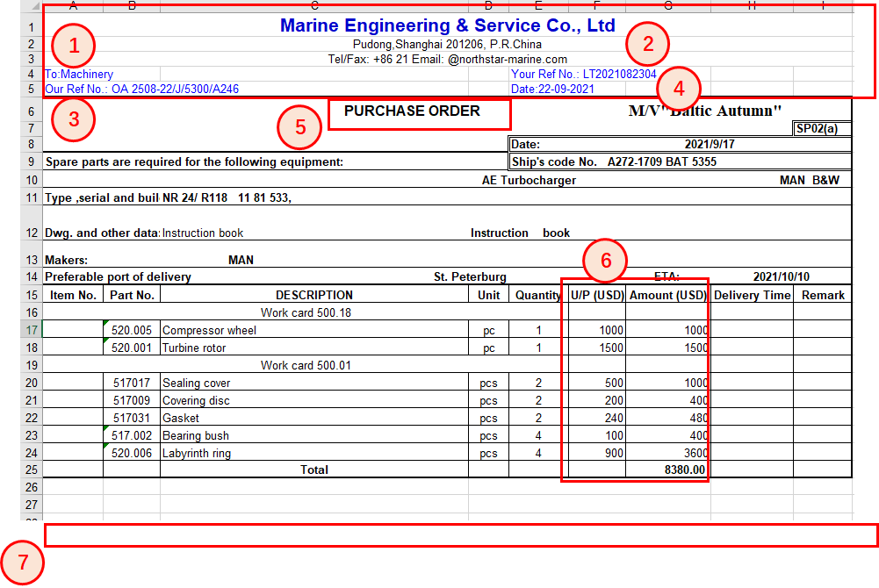879x588 pixels.
Task: Select column A header
Action: tap(73, 6)
